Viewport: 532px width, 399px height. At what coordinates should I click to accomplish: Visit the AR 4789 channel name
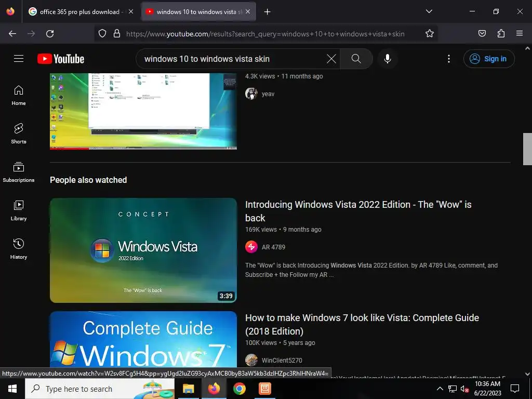tap(273, 247)
